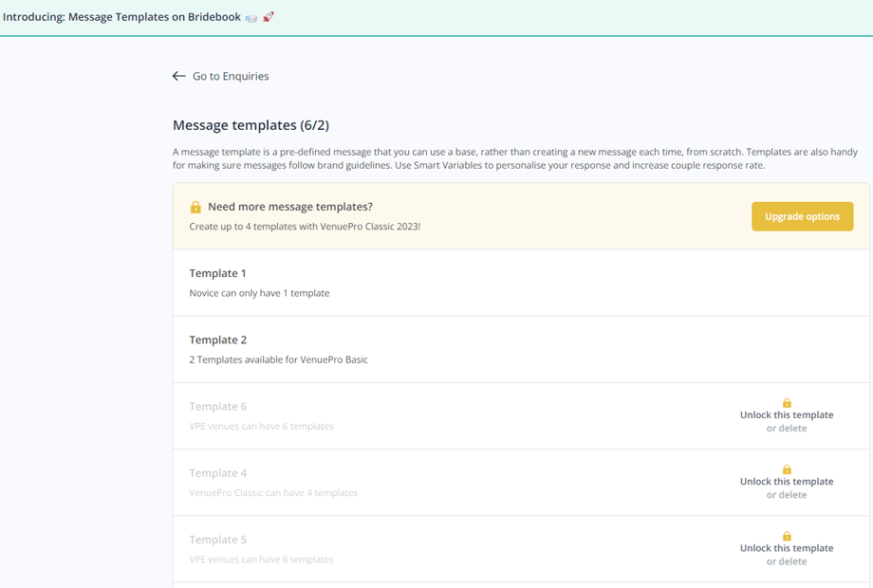The image size is (873, 588).
Task: Open Template 1
Action: pyautogui.click(x=217, y=273)
